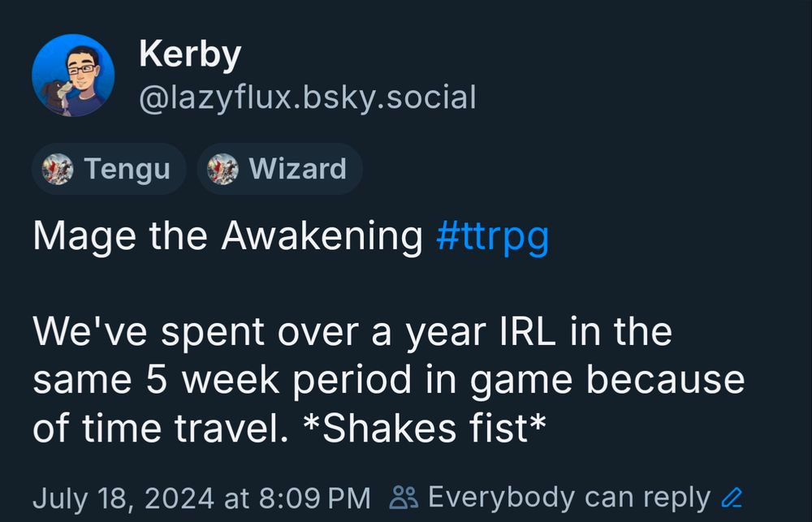Select the display name Kerby

190,54
